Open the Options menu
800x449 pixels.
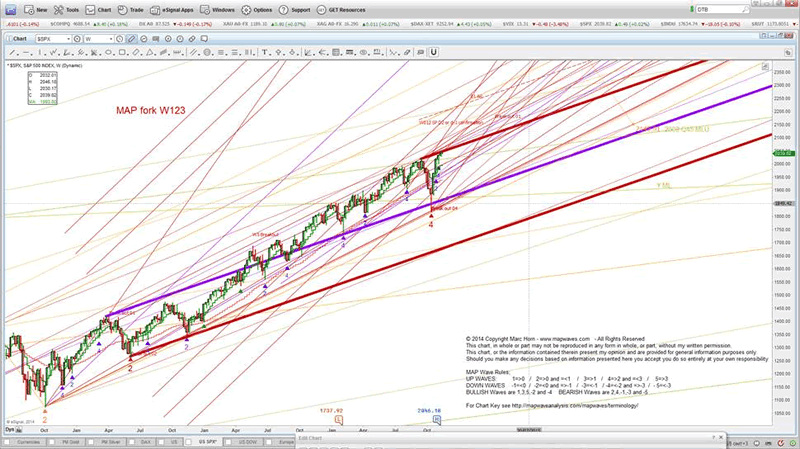(x=257, y=10)
